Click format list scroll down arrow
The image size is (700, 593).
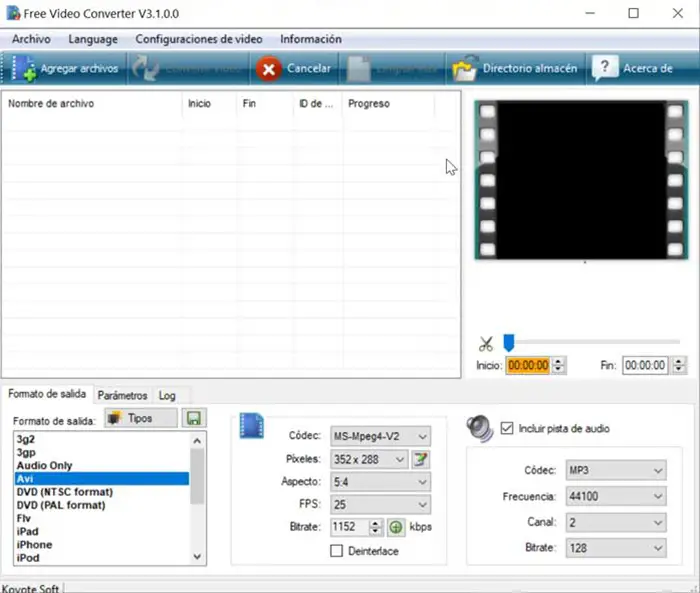[197, 557]
